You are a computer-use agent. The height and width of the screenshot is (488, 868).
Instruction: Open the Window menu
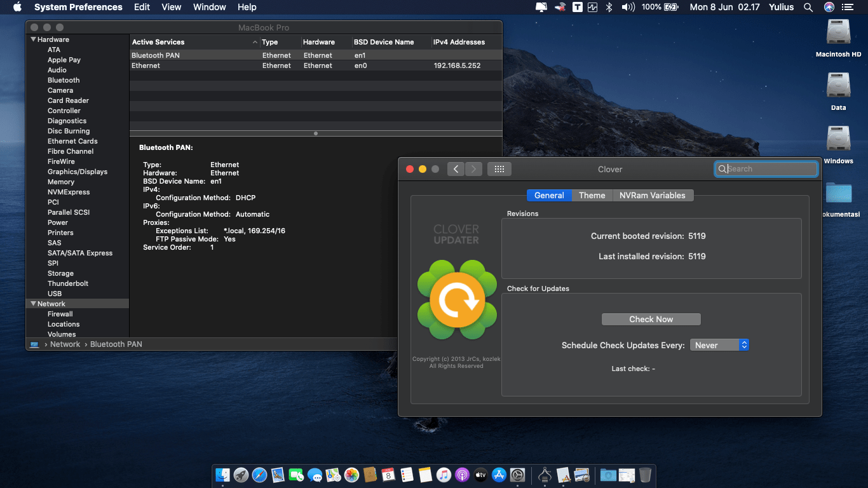coord(210,7)
